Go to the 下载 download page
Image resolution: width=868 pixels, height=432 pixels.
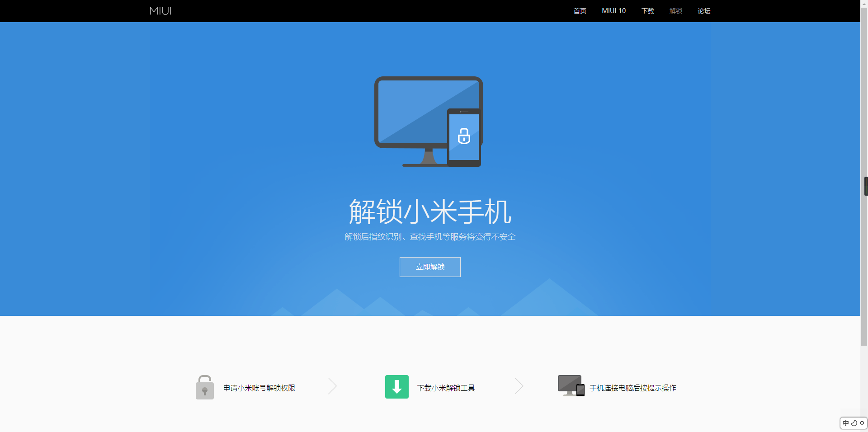click(647, 11)
